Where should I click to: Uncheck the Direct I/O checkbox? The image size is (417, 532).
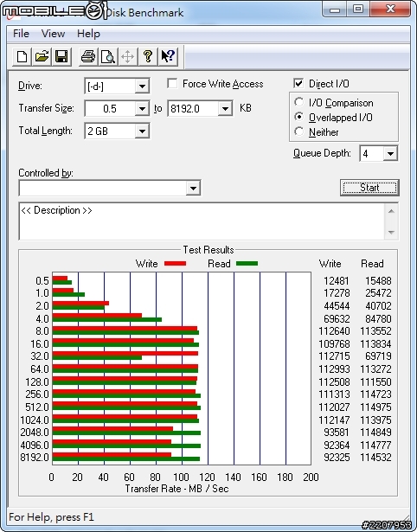[x=298, y=83]
